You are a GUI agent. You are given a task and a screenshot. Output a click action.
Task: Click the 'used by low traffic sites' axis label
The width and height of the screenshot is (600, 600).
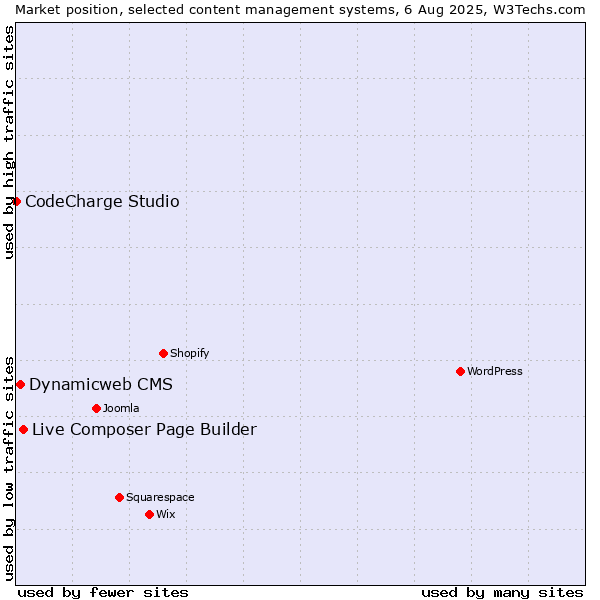(x=9, y=469)
